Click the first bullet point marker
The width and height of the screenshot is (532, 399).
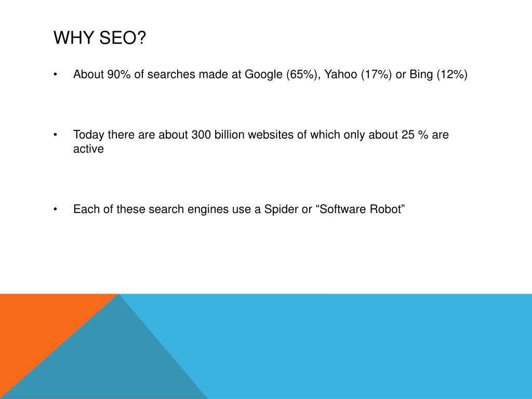coord(55,74)
